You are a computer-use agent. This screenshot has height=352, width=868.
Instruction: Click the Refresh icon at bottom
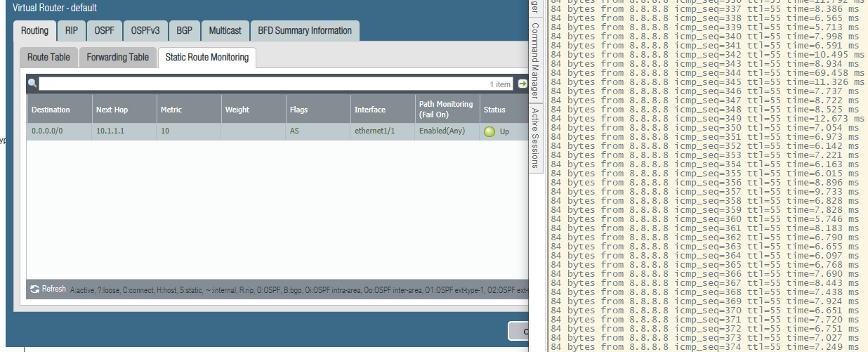(x=34, y=289)
